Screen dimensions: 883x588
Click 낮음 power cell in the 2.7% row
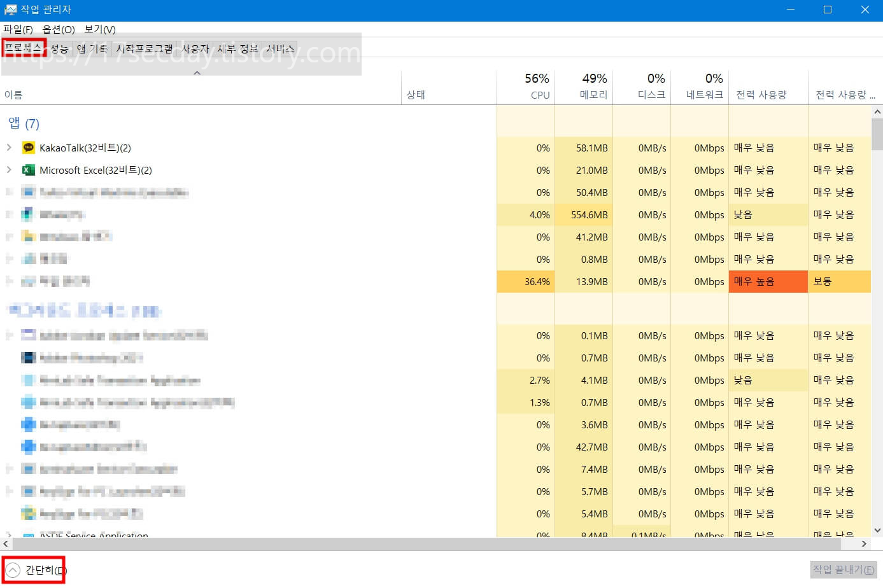pos(768,380)
